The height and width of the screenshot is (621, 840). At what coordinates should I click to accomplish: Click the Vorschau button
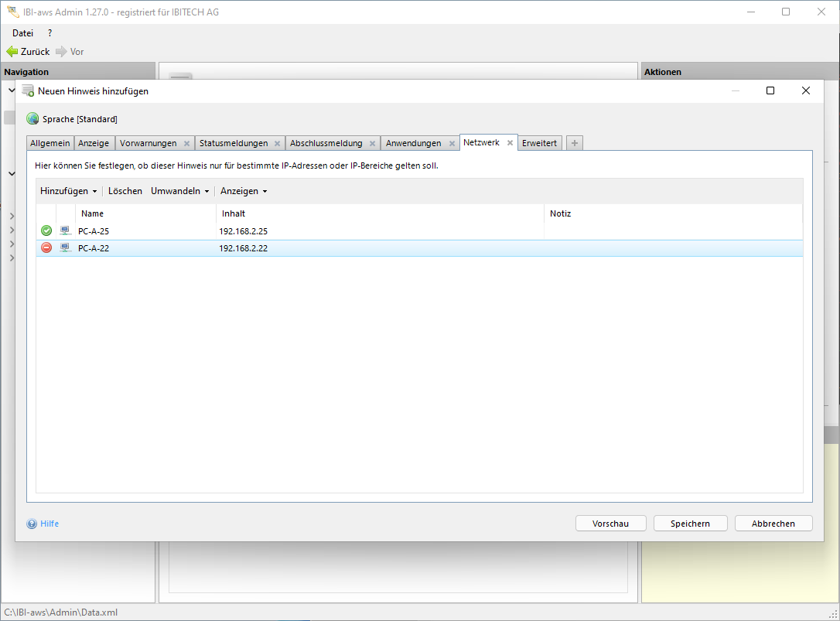pos(610,524)
